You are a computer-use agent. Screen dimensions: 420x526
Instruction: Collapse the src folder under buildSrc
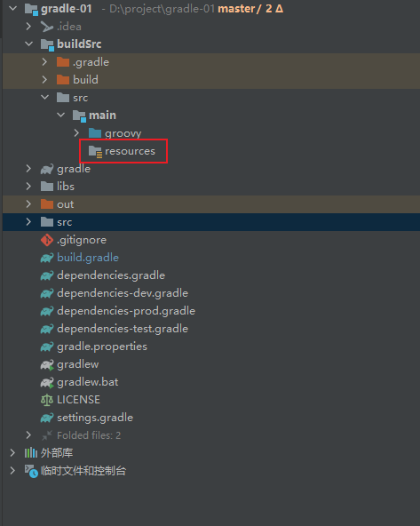pyautogui.click(x=44, y=97)
